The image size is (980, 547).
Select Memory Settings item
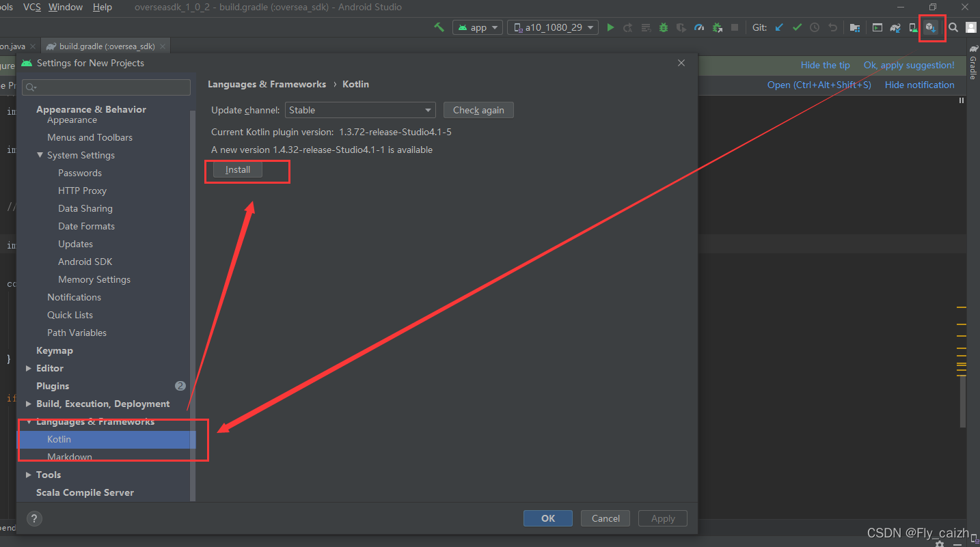pyautogui.click(x=94, y=279)
